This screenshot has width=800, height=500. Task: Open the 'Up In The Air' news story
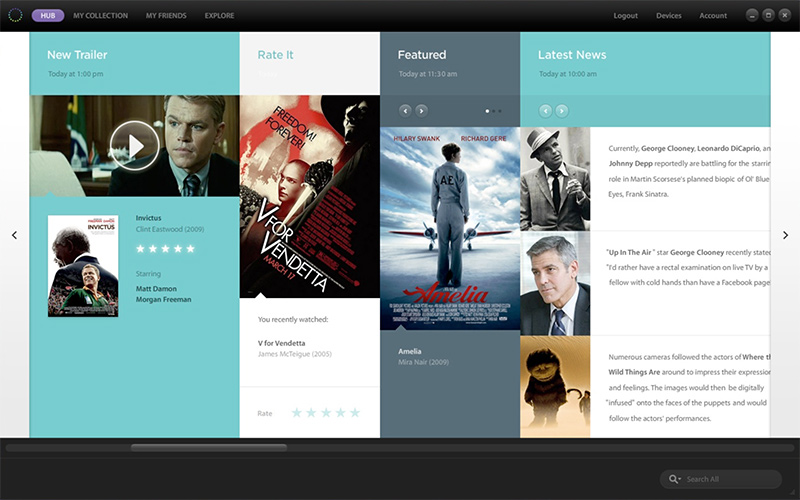688,267
